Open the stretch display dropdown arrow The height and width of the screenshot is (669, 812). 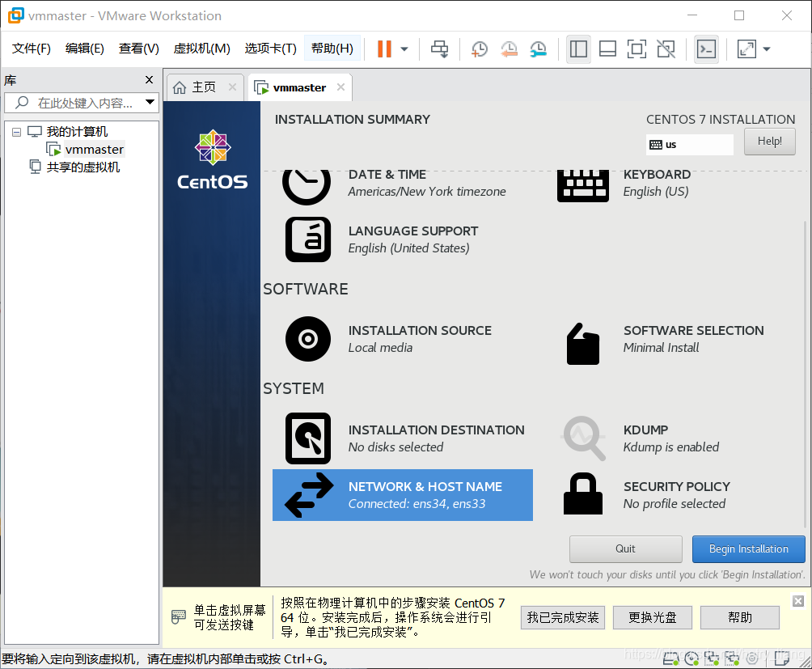tap(767, 49)
